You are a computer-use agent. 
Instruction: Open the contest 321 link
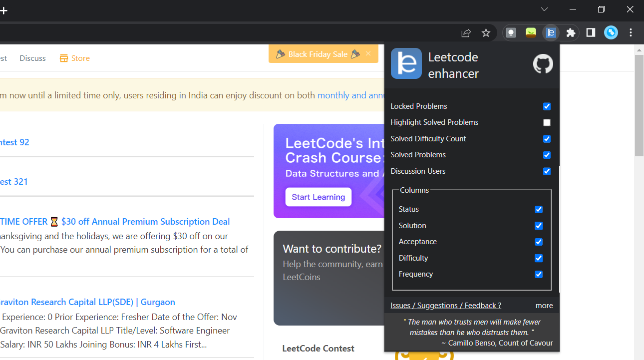[14, 182]
